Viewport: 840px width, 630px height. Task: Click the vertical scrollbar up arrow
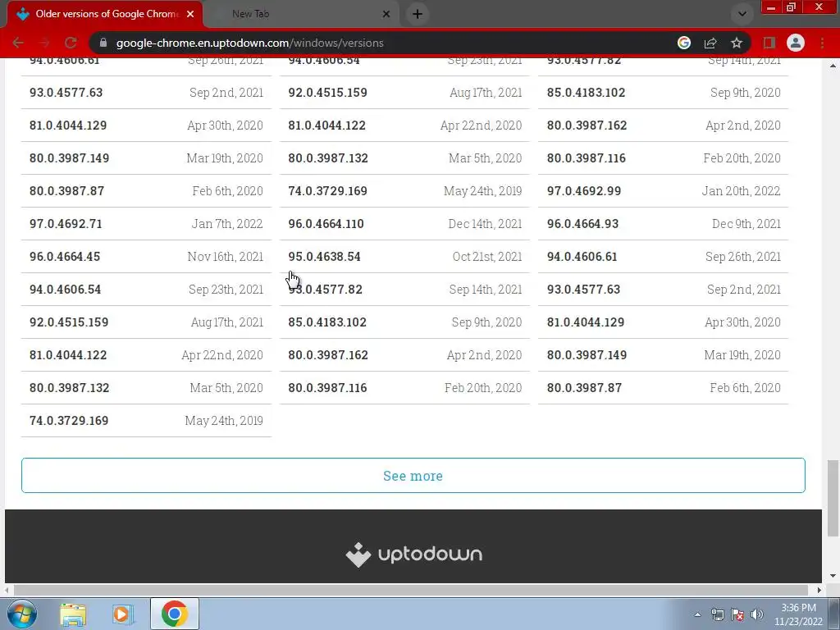coord(833,66)
